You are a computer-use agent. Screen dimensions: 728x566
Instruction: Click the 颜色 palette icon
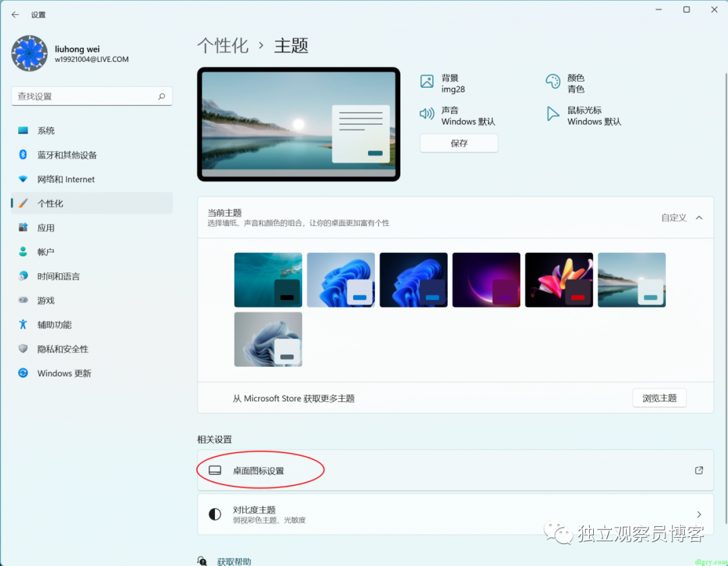tap(553, 82)
